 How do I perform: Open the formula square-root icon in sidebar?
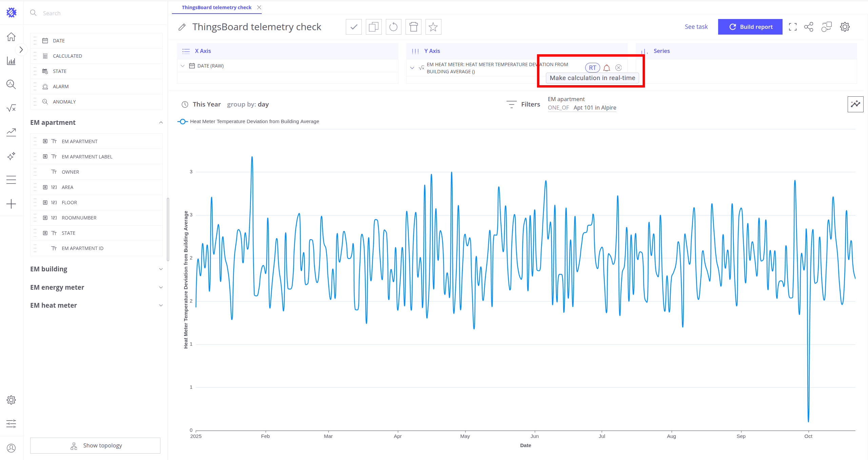click(11, 108)
